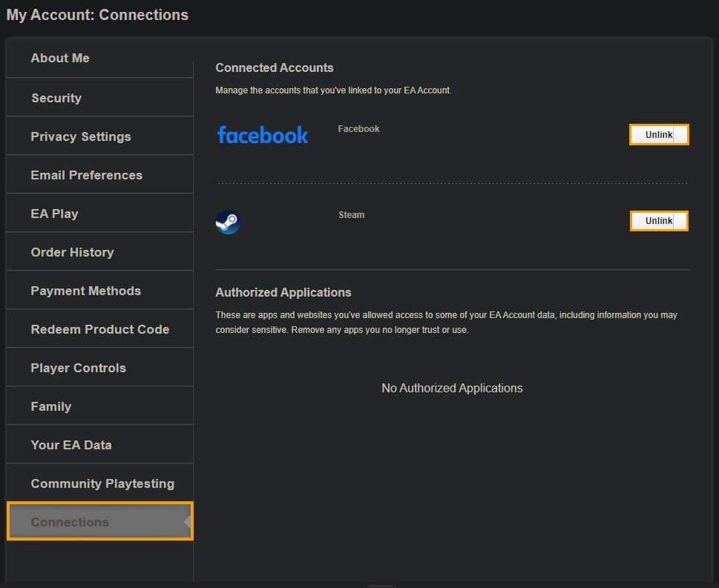Go to the Security settings
The width and height of the screenshot is (719, 588).
pos(99,97)
